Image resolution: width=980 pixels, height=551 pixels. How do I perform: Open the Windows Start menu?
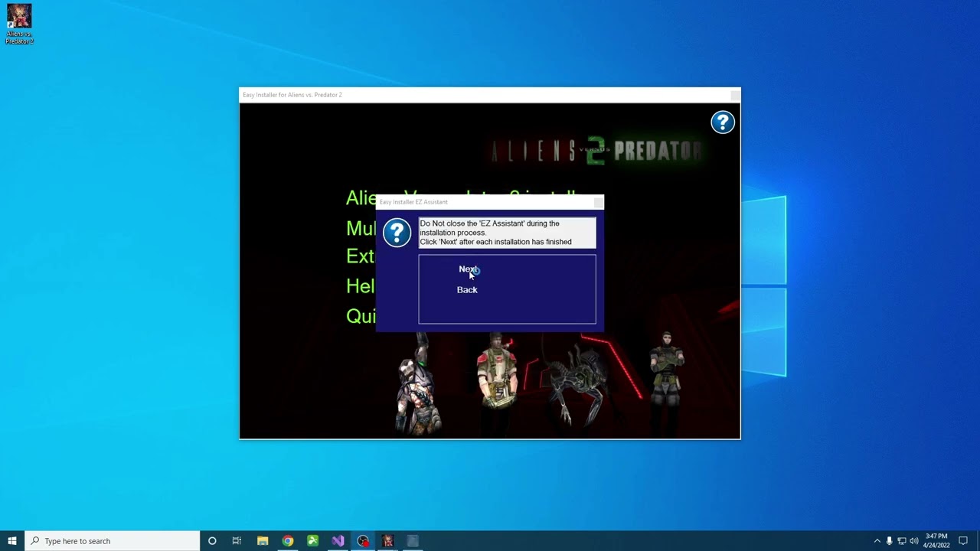[x=12, y=541]
